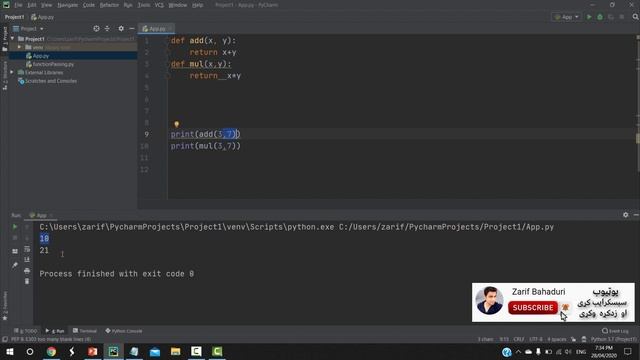
Task: Open Run panel settings gear
Action: pyautogui.click(x=625, y=215)
